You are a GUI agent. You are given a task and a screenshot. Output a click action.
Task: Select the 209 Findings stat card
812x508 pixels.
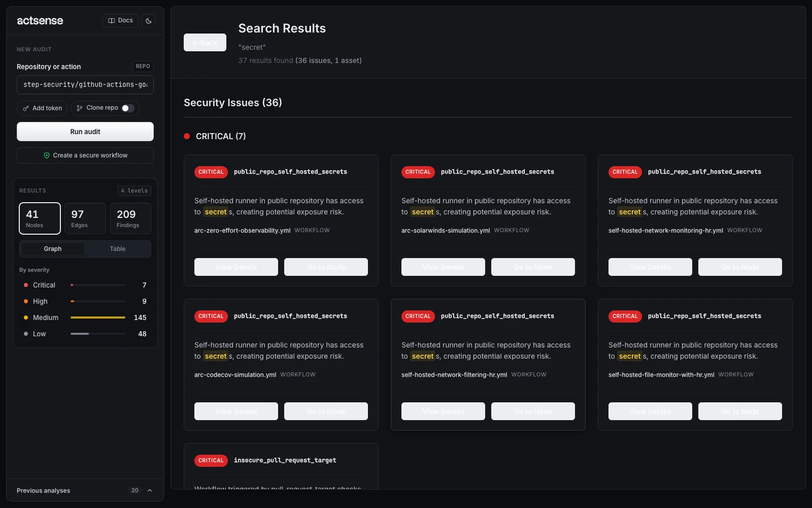click(x=130, y=218)
